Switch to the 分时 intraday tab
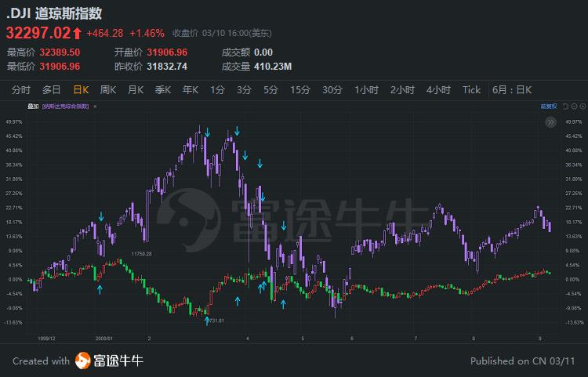Image resolution: width=588 pixels, height=377 pixels. pos(21,89)
